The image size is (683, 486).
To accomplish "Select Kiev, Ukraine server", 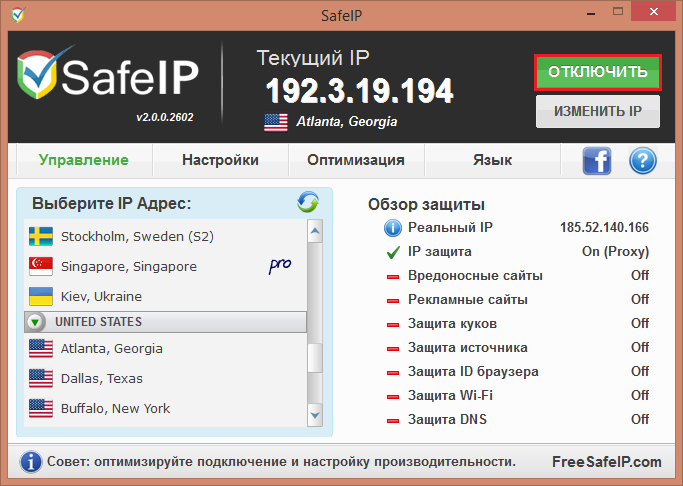I will [166, 296].
